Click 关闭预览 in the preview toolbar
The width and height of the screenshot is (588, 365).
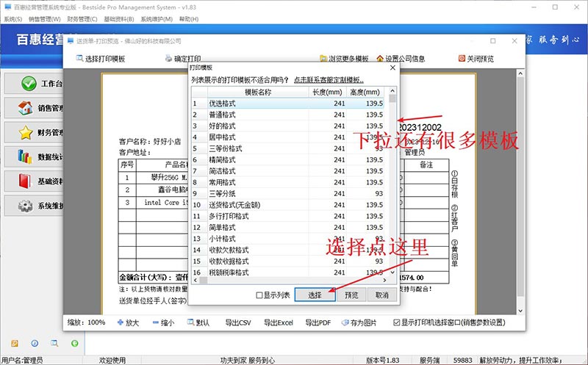(x=476, y=59)
